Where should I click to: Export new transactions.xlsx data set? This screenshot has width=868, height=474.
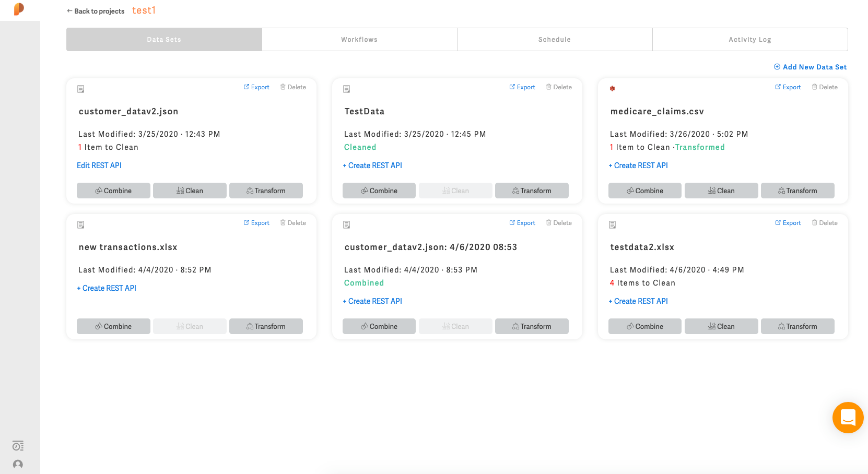[256, 223]
